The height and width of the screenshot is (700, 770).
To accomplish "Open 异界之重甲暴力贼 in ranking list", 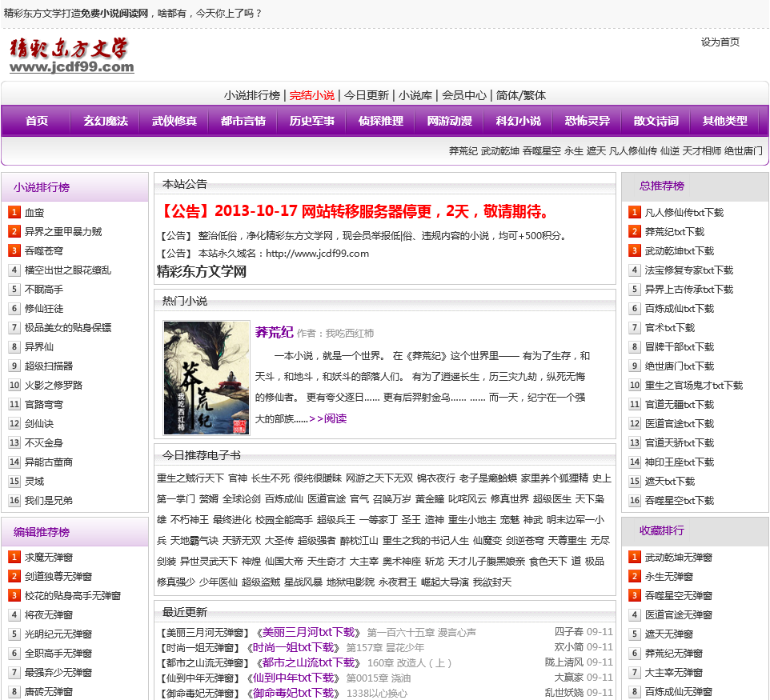I will pos(63,232).
